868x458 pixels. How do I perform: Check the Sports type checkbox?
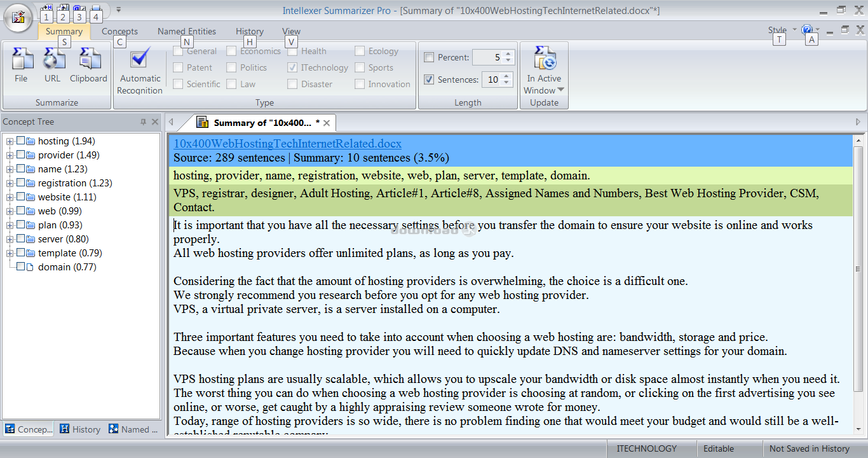coord(360,67)
